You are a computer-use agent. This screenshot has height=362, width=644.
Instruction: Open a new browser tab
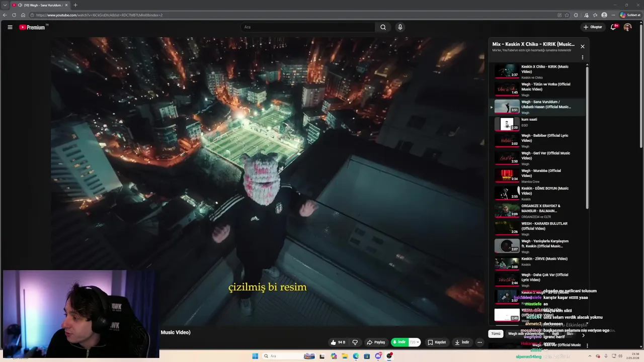(75, 5)
